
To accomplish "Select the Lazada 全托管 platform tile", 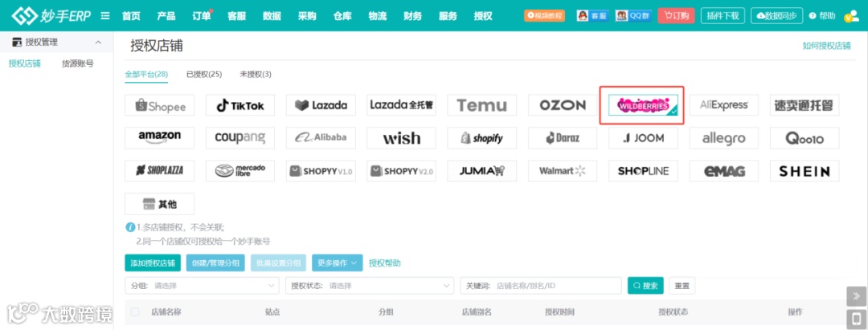I will pos(401,105).
